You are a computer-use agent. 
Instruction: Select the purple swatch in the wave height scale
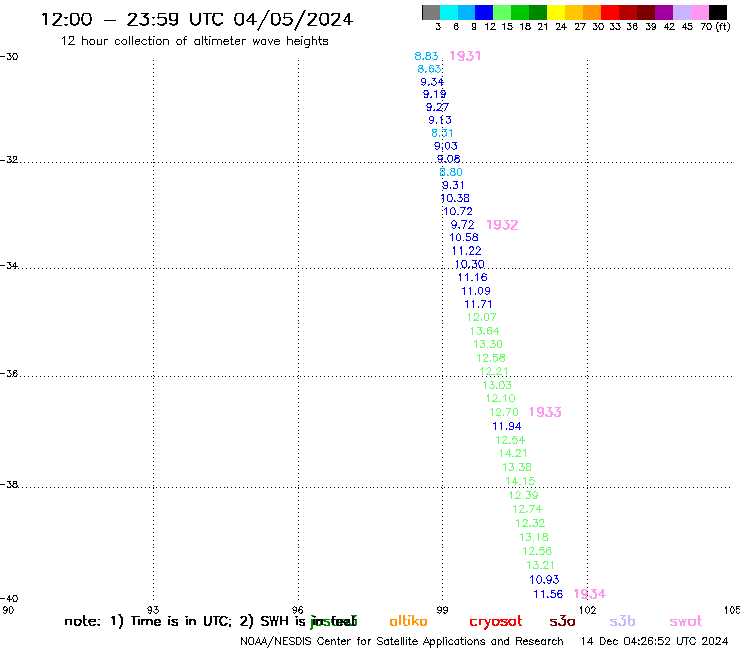664,12
